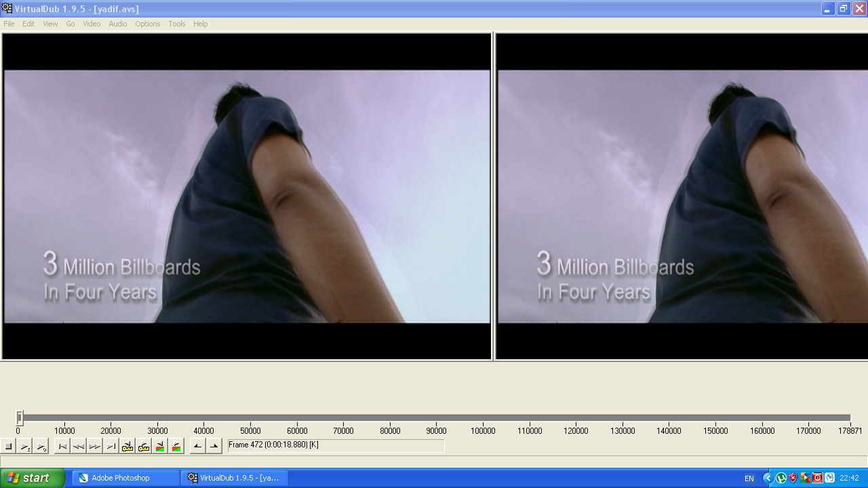This screenshot has width=868, height=488.
Task: Click the next scene scan icon
Action: [176, 446]
